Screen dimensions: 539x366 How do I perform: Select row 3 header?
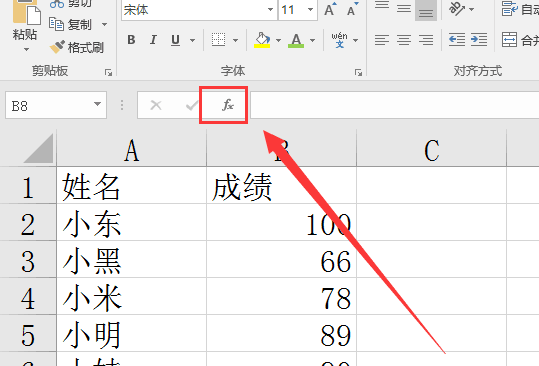pyautogui.click(x=28, y=259)
